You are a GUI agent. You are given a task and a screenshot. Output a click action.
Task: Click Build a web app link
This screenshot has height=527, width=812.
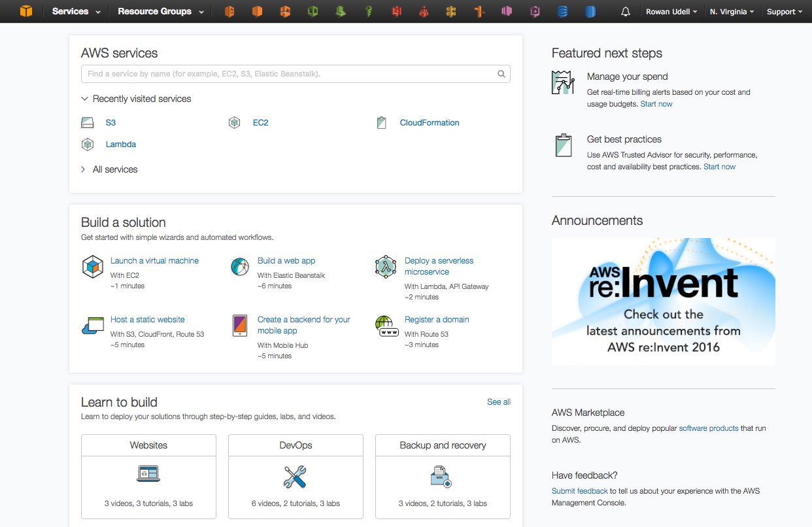point(286,260)
